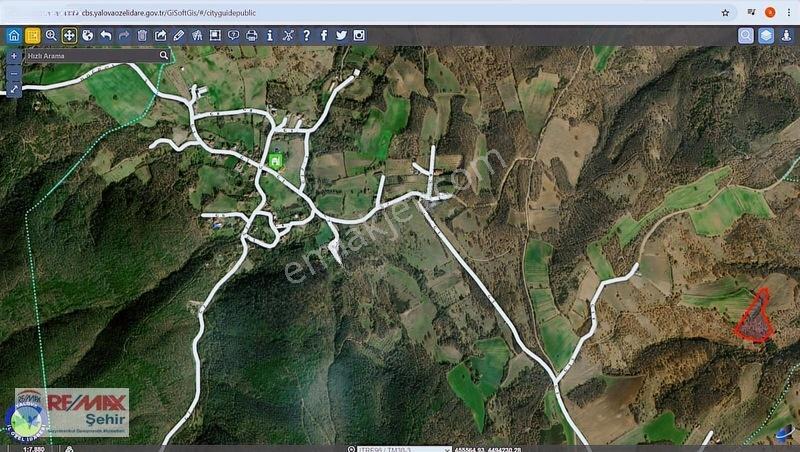Image resolution: width=800 pixels, height=452 pixels.
Task: Open the search panel at top right
Action: [x=745, y=35]
